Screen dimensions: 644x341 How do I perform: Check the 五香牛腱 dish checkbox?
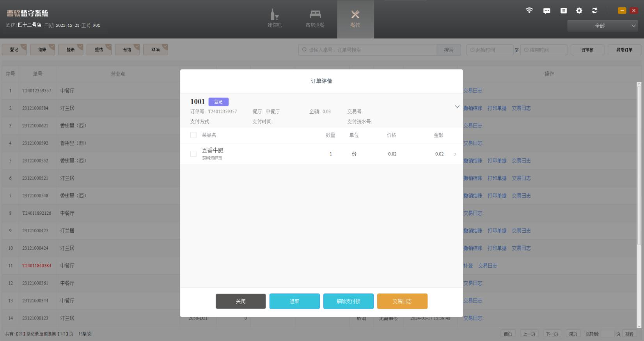tap(193, 154)
